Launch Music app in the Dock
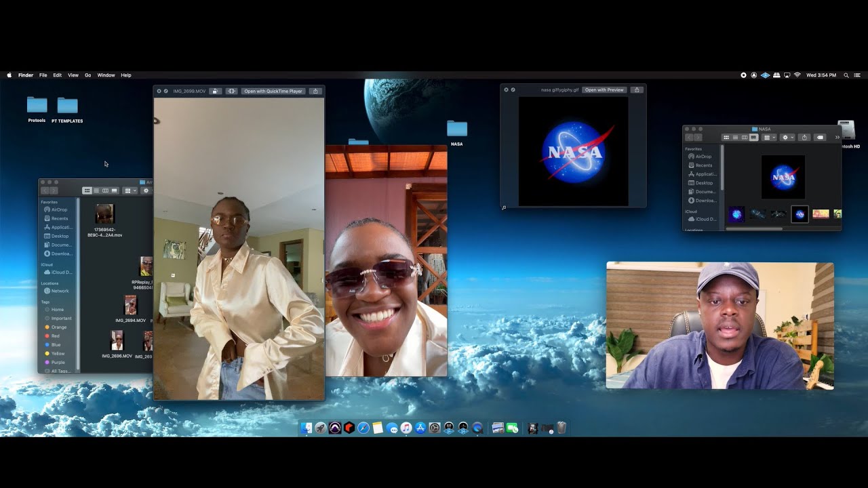This screenshot has width=868, height=488. tap(406, 428)
